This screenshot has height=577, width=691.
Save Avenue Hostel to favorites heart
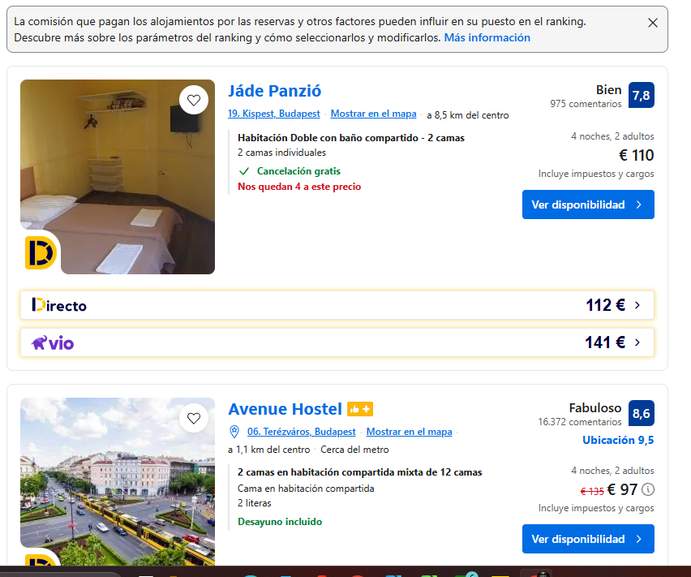193,418
